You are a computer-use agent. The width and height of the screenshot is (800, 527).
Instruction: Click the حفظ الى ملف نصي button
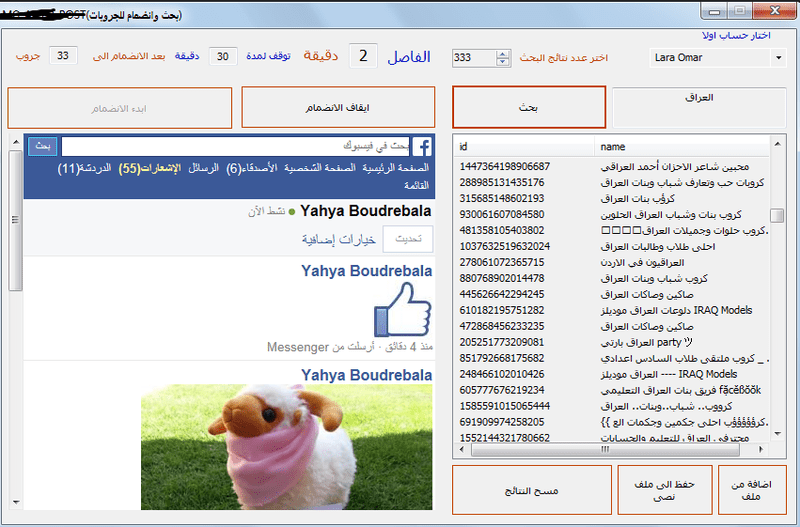[x=664, y=491]
